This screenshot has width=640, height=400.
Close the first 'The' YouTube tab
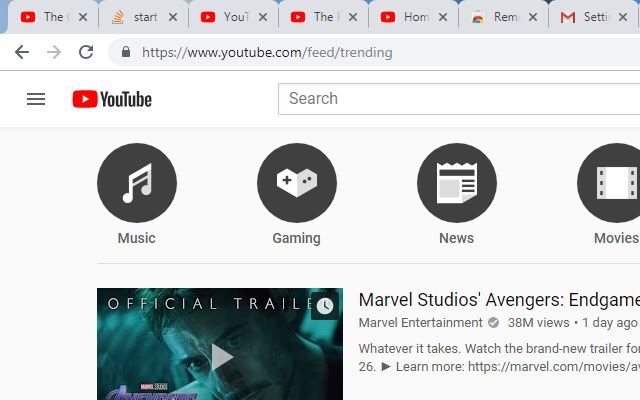coord(83,17)
